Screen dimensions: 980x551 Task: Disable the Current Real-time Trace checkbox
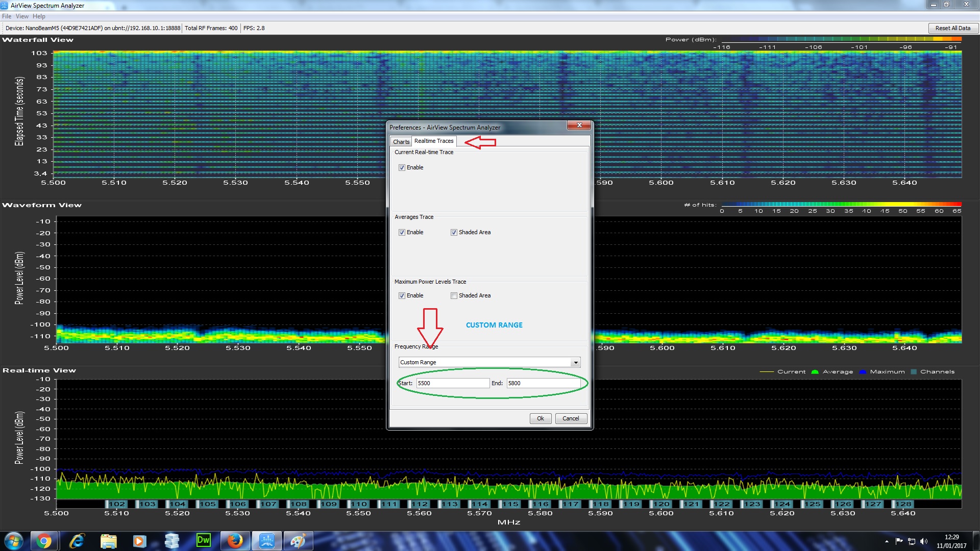click(x=402, y=168)
